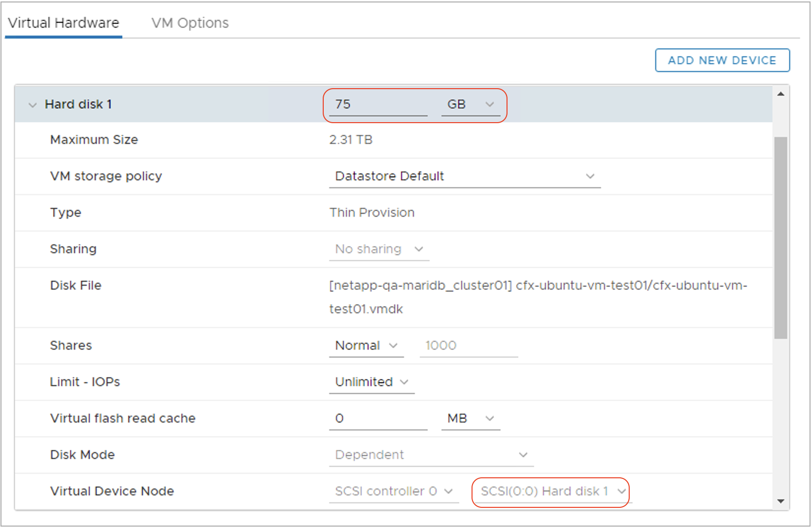This screenshot has width=812, height=531.
Task: Open the No sharing dropdown
Action: [x=378, y=249]
